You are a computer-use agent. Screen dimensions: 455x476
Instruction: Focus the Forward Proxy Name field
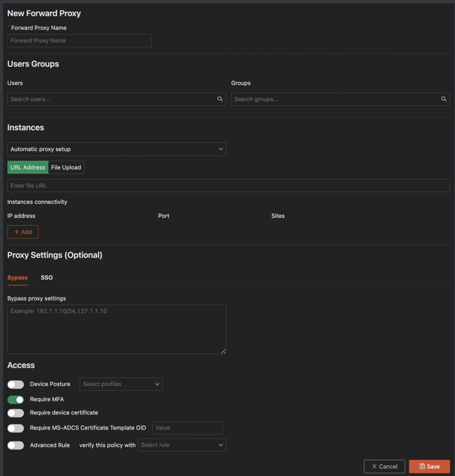coord(79,40)
